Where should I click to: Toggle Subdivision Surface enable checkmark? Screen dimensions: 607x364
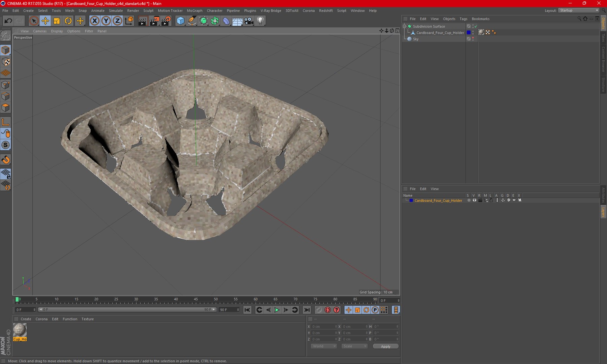tap(476, 26)
